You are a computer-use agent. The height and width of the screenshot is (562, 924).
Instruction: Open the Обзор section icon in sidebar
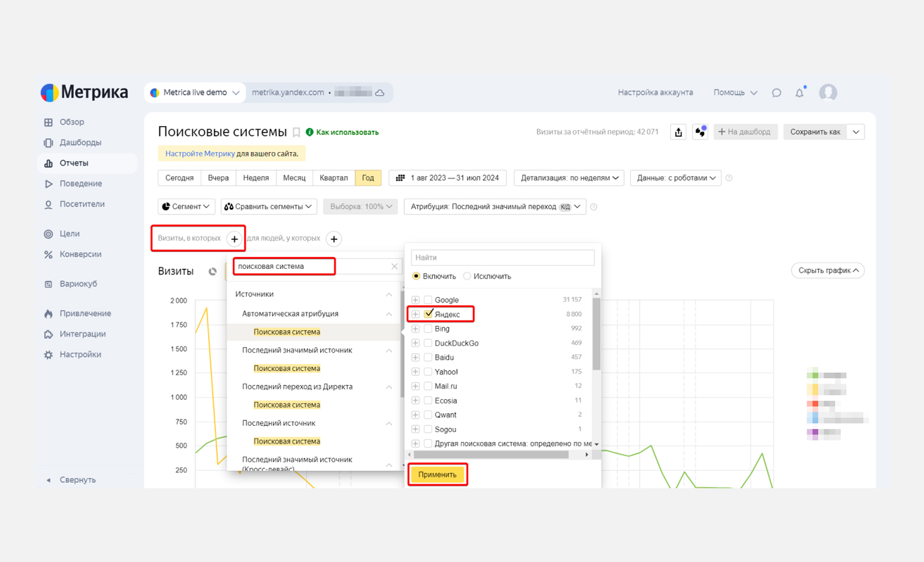[48, 123]
